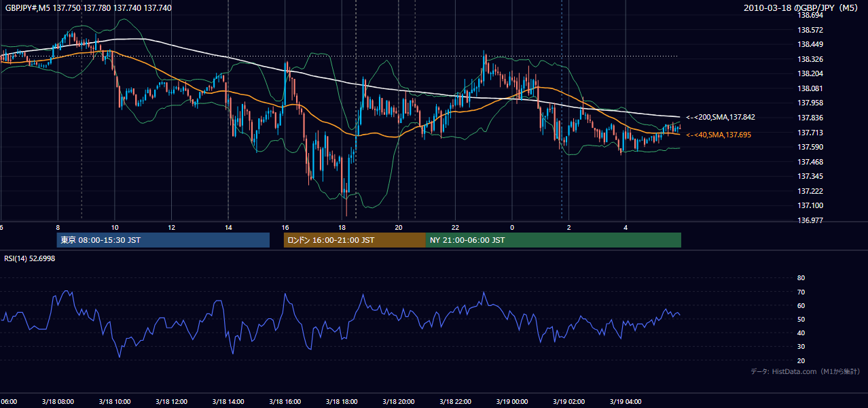Click the 3/18 18:00 date axis label
This screenshot has height=408, width=868.
click(341, 401)
